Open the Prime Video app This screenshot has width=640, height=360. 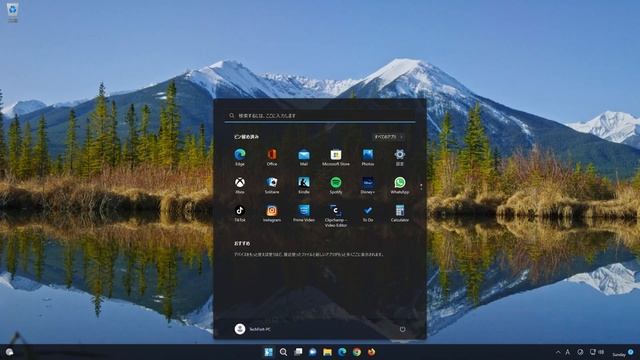pyautogui.click(x=304, y=213)
